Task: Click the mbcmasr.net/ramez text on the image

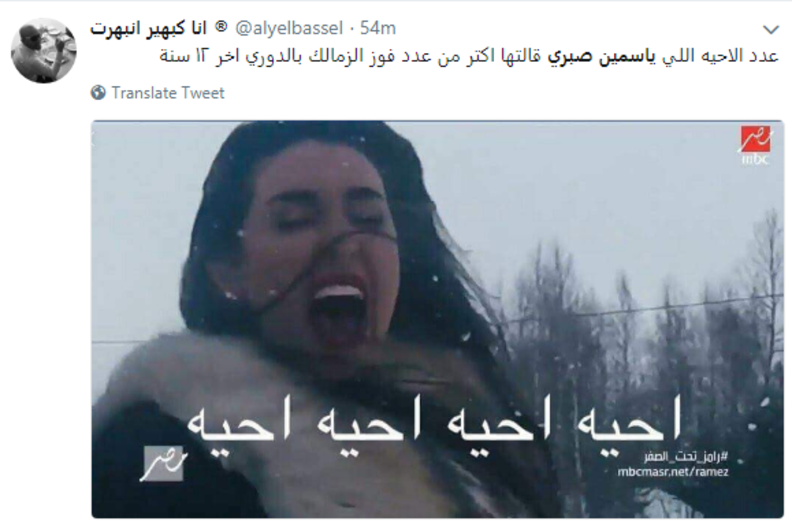Action: click(674, 473)
